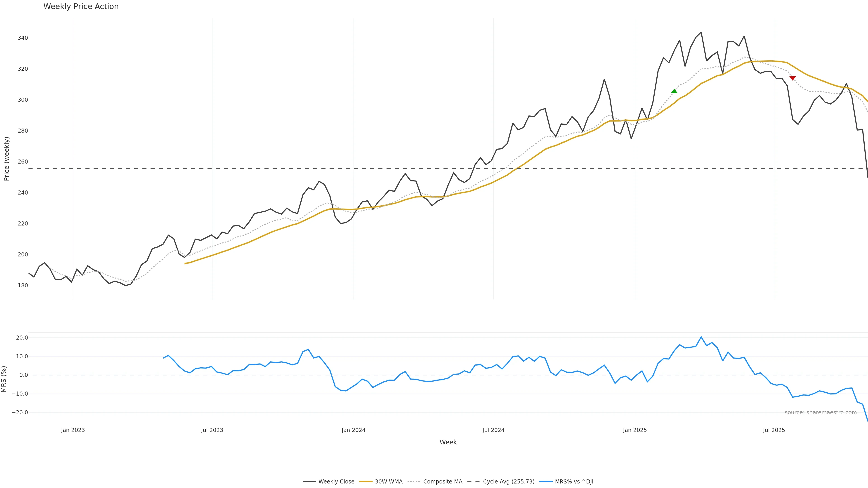Click the Weekly Price Action chart title

pos(81,6)
